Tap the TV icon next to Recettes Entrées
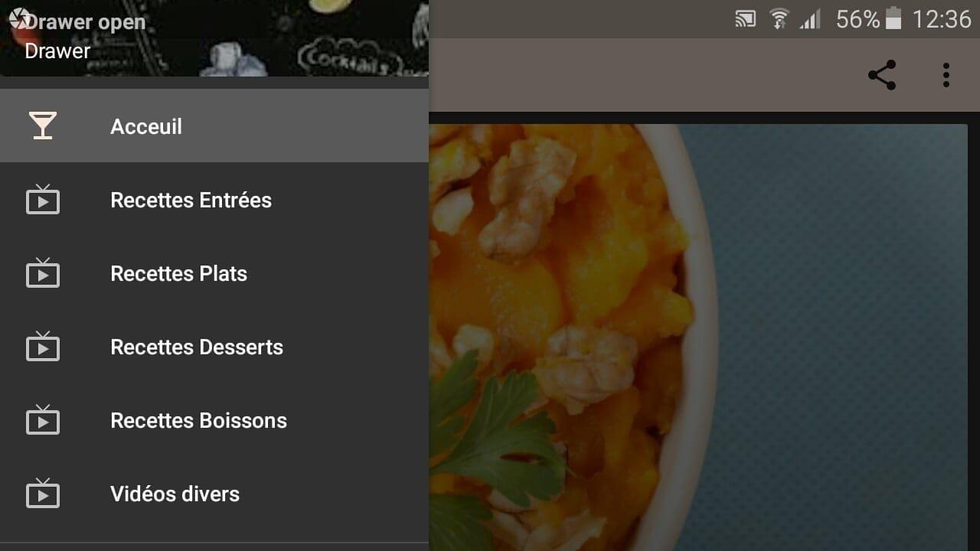Image resolution: width=980 pixels, height=551 pixels. [x=43, y=199]
